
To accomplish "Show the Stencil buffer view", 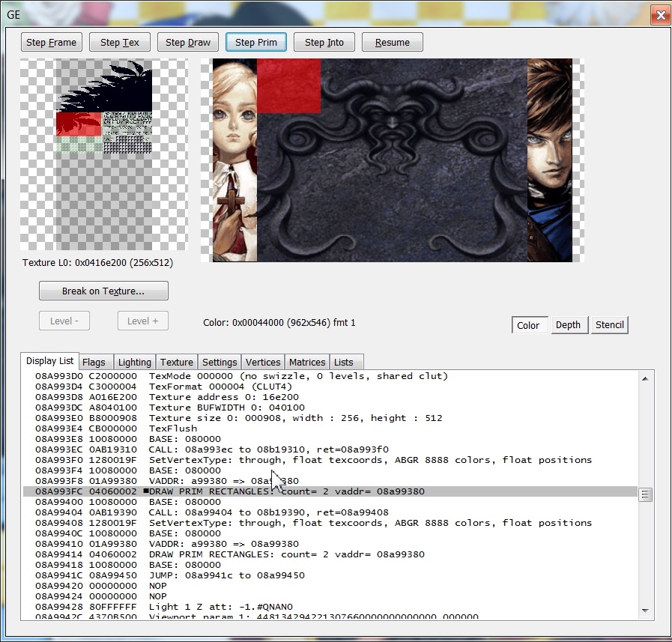I will (610, 324).
